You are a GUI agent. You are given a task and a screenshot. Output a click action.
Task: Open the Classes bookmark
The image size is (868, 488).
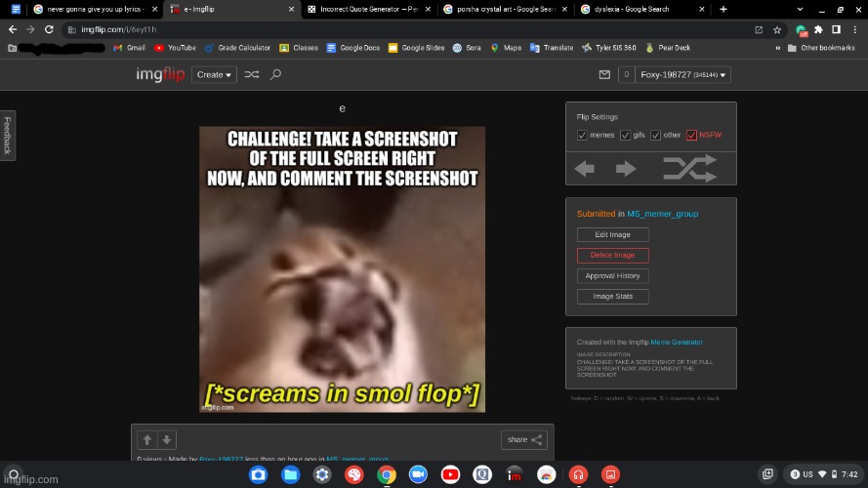299,48
